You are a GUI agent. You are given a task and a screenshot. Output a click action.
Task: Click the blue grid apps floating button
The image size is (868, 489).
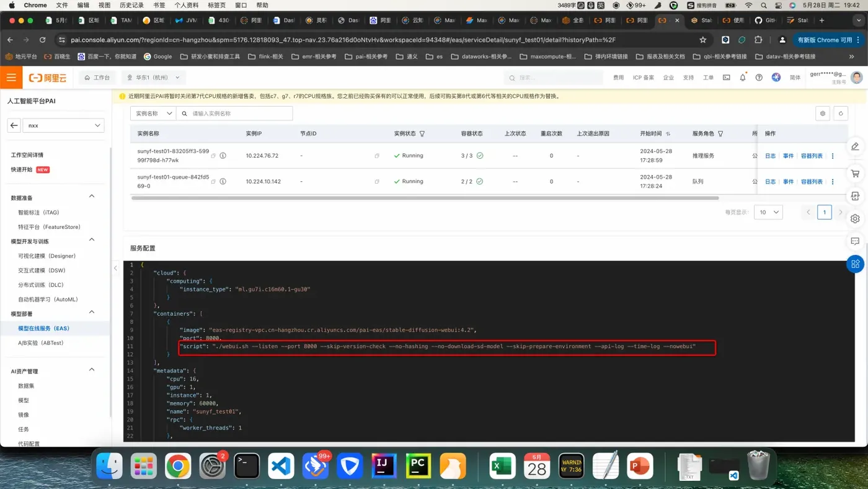click(x=855, y=264)
